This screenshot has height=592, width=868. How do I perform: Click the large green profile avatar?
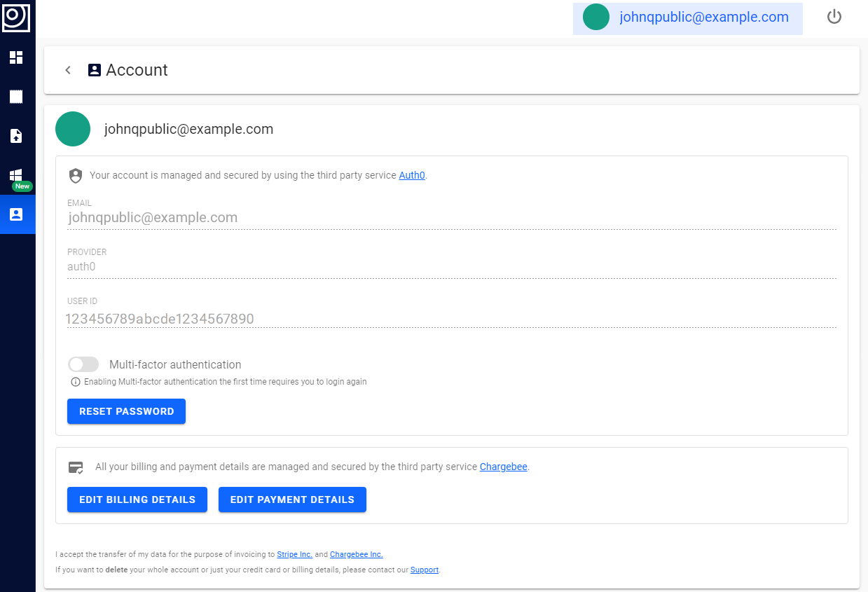pyautogui.click(x=73, y=129)
